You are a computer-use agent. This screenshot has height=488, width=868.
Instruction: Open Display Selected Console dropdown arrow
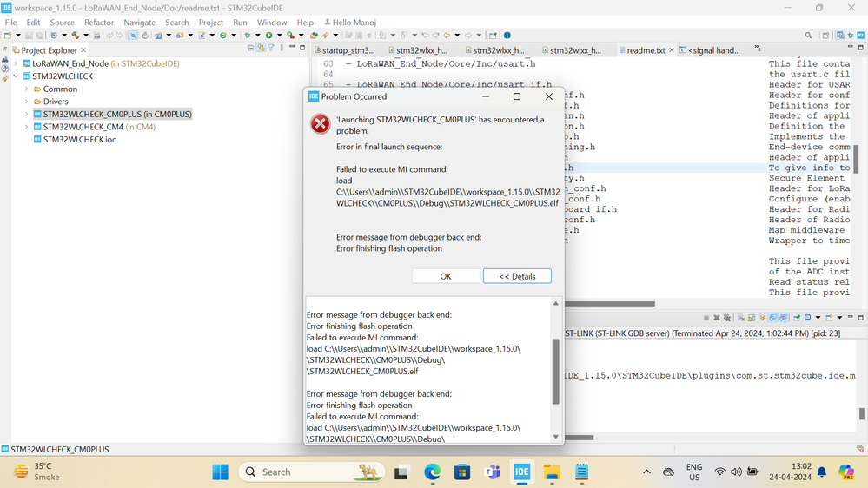(818, 318)
